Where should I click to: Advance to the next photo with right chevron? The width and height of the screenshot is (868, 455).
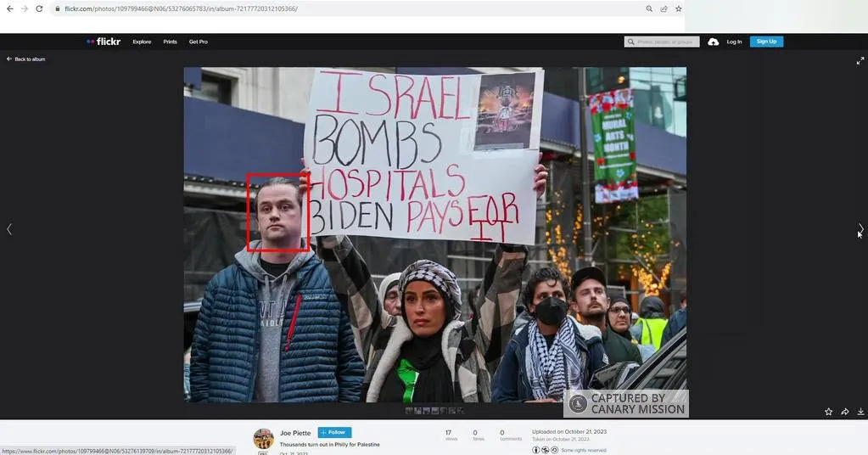click(x=860, y=229)
